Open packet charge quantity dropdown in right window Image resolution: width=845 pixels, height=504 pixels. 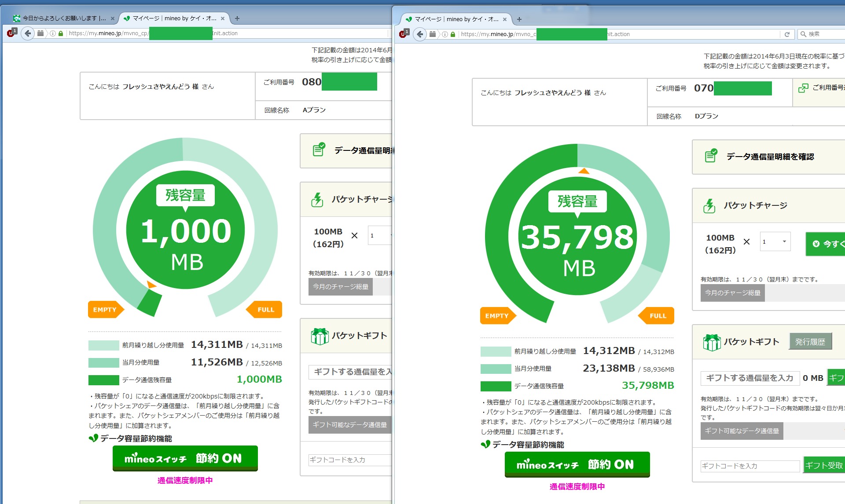pos(775,241)
